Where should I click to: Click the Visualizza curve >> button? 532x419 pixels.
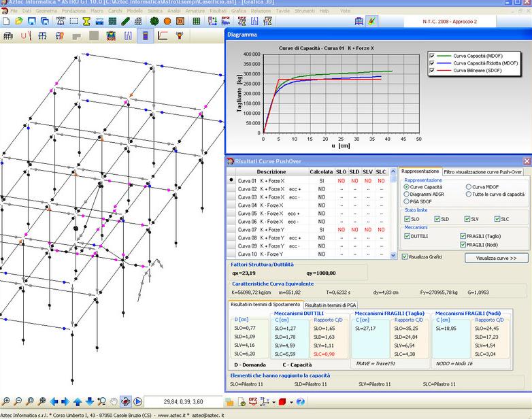[x=496, y=258]
